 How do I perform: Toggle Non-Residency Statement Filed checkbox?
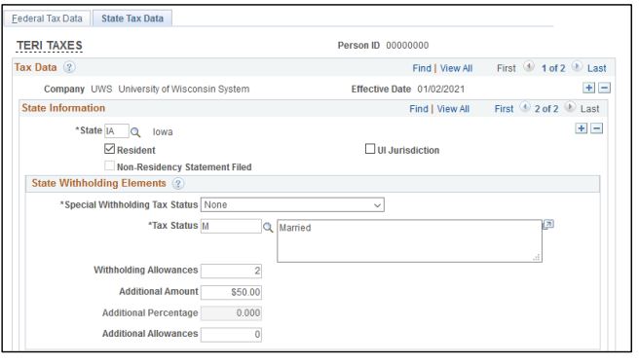(109, 165)
